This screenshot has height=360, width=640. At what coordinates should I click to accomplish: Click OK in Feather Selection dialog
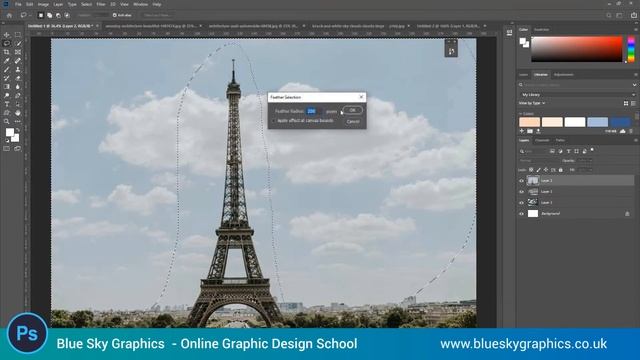coord(353,110)
